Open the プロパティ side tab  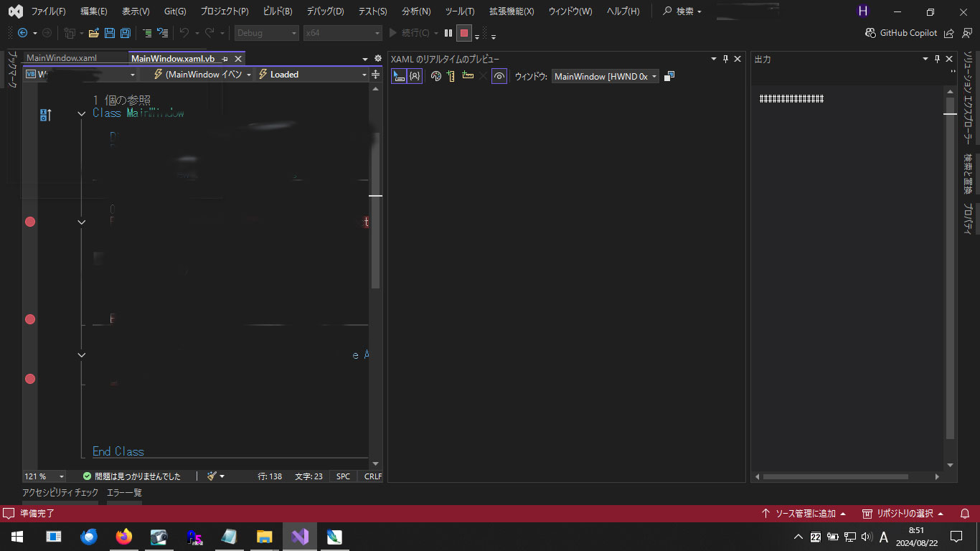968,217
